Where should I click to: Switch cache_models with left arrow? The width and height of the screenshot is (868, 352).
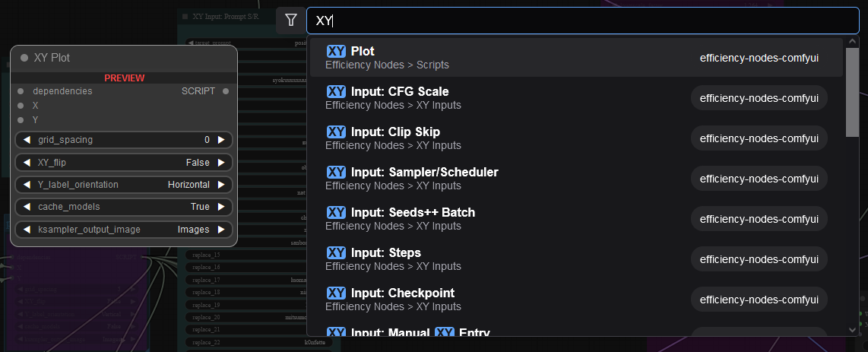(x=27, y=207)
